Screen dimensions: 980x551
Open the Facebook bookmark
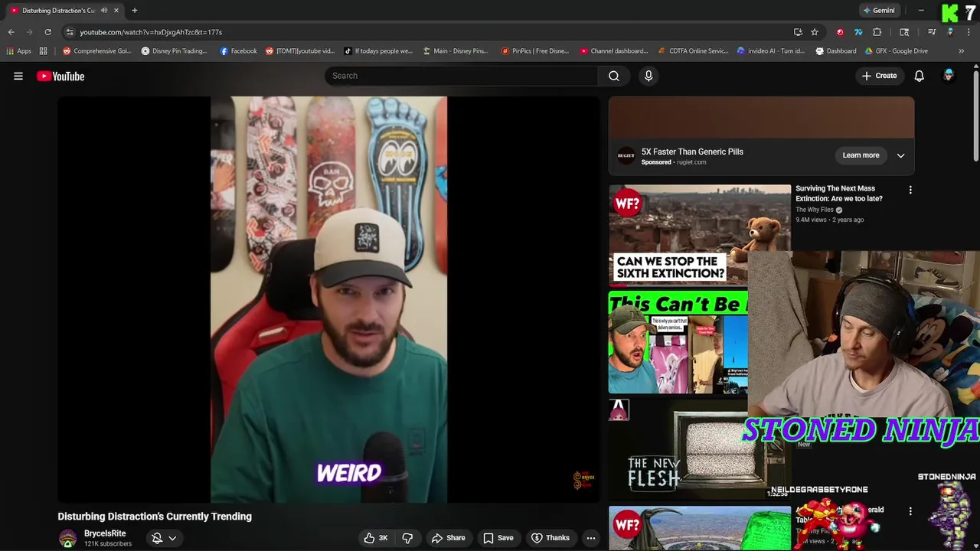tap(239, 51)
